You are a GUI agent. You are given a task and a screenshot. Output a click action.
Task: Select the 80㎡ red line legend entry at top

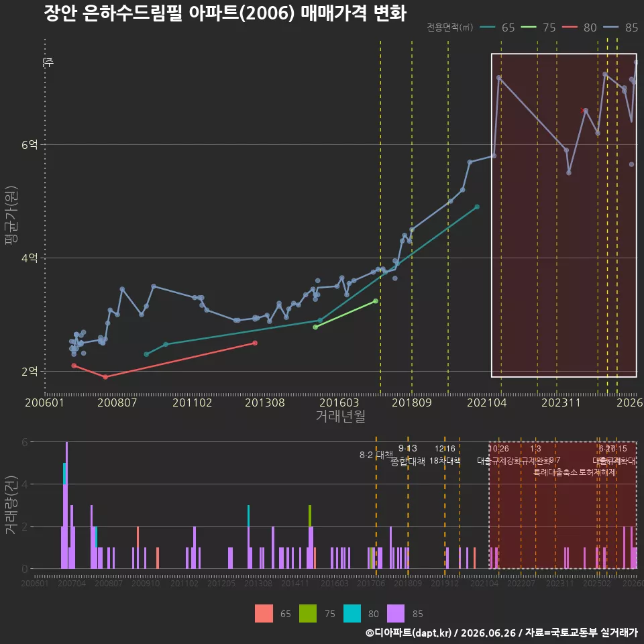(x=579, y=28)
